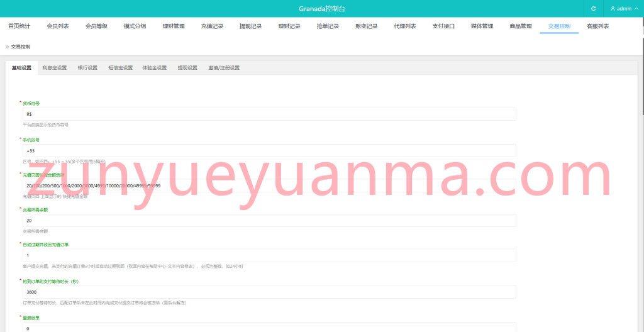Screen dimensions: 644x332
Task: Focus the payment wait time field showing 3600
Action: [x=269, y=292]
